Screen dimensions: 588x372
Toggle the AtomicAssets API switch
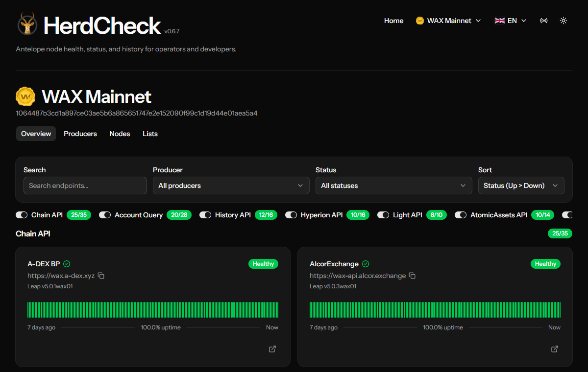[461, 215]
